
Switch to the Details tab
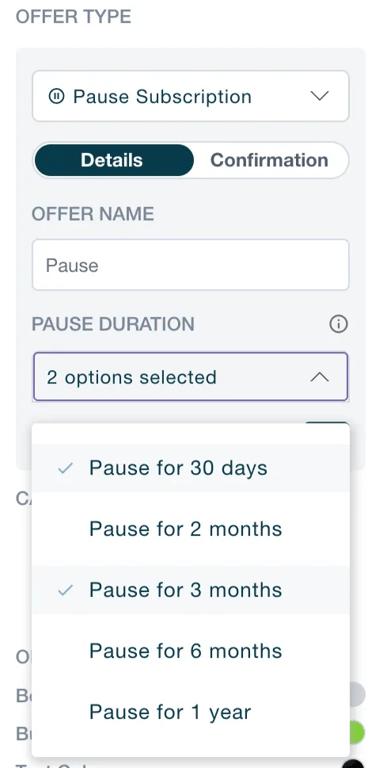click(x=114, y=160)
